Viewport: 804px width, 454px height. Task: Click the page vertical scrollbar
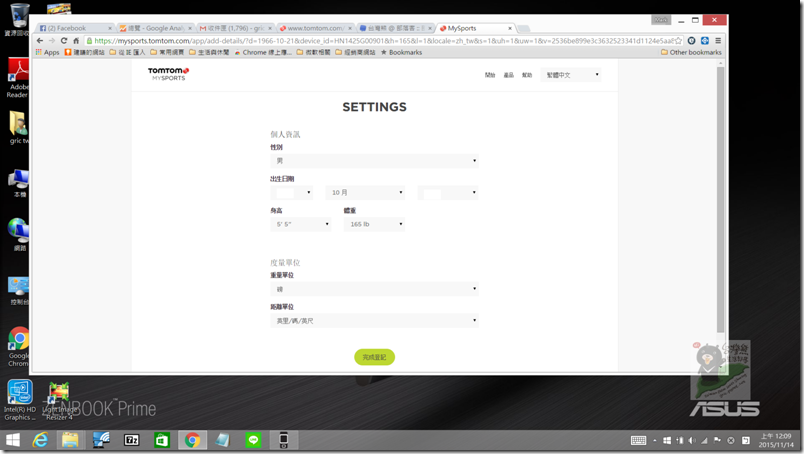[720, 200]
